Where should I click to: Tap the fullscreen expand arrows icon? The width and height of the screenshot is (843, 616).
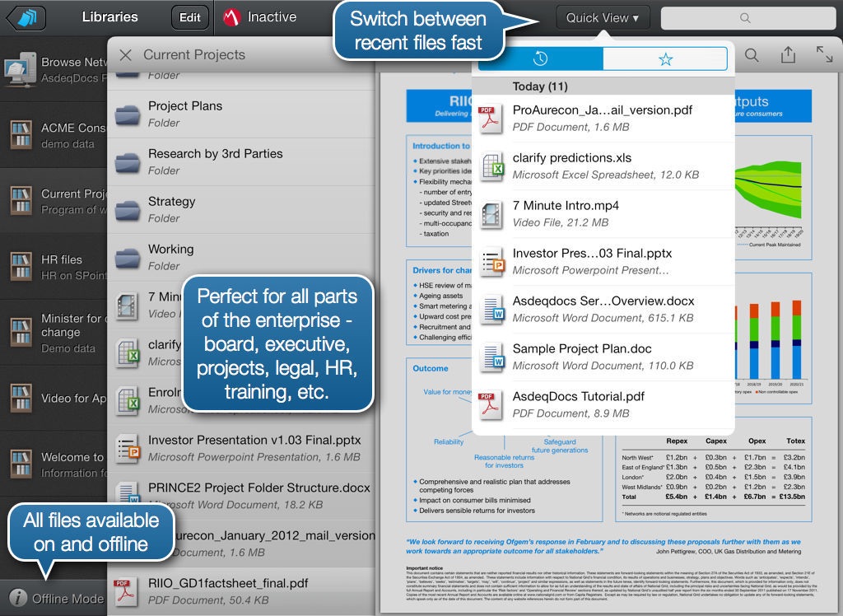click(824, 54)
